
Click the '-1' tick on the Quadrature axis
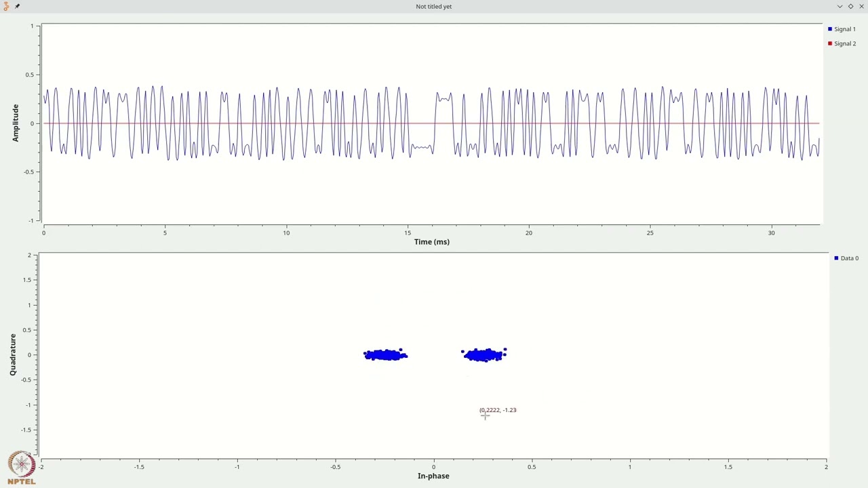click(30, 405)
